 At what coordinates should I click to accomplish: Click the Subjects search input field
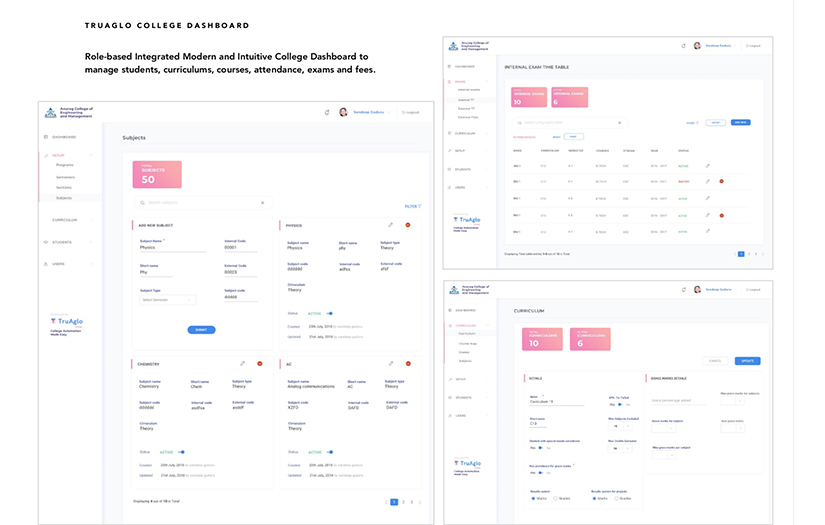(x=203, y=203)
